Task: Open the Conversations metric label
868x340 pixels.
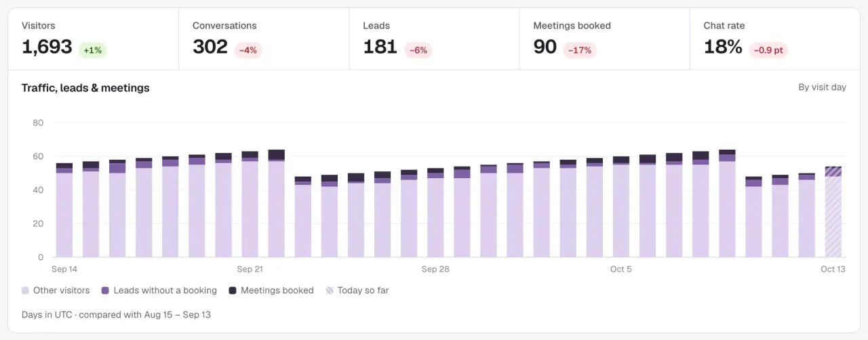Action: coord(224,26)
